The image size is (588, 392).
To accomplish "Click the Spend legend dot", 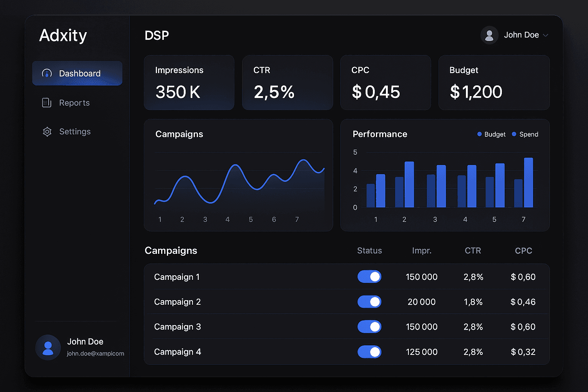I will pos(514,134).
